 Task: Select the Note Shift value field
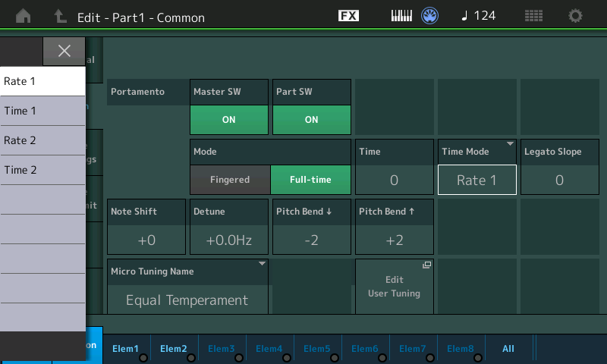point(146,240)
